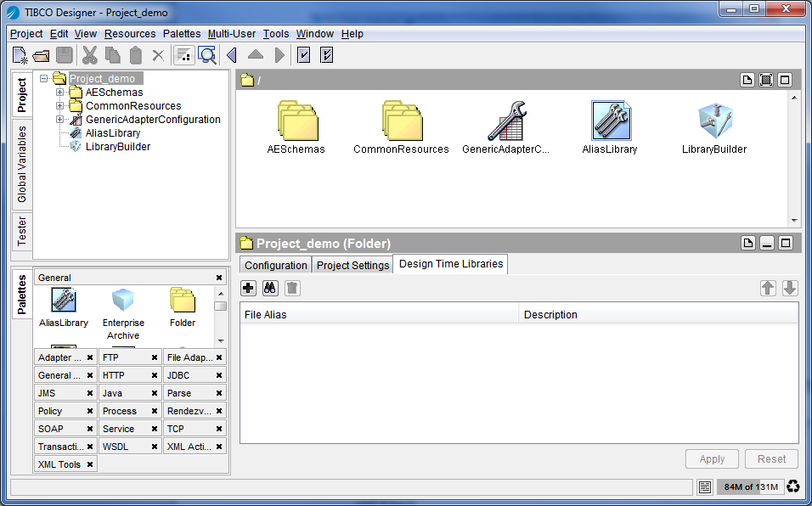Expand the CommonResources tree node
The height and width of the screenshot is (506, 812).
(60, 106)
